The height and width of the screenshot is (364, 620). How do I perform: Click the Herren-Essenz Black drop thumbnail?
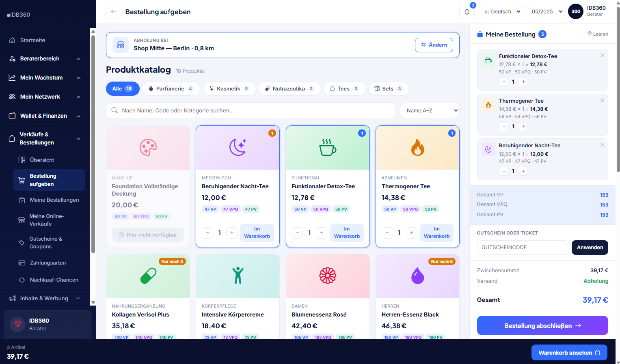[417, 276]
